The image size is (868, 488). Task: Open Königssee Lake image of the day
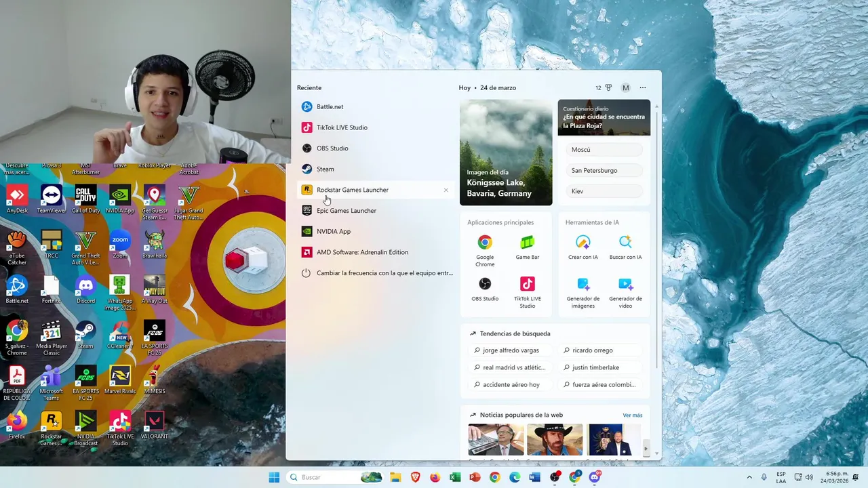click(x=506, y=152)
